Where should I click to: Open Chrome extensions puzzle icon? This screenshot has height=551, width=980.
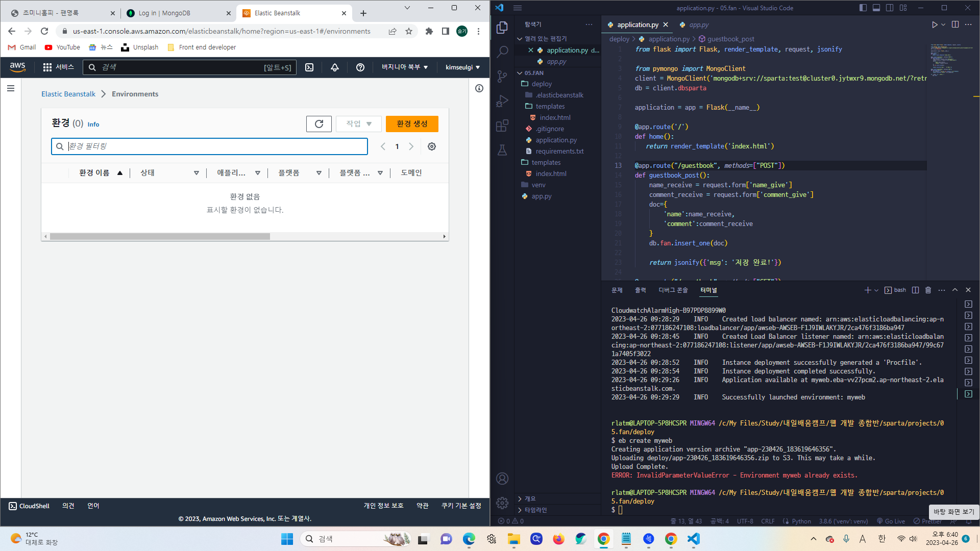coord(429,31)
